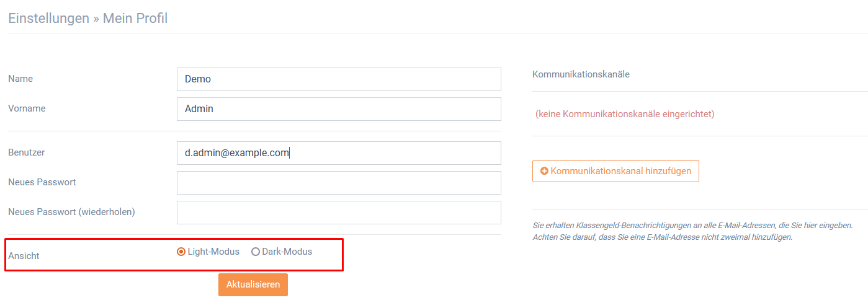
Task: Focus the empty Neues Passwort field
Action: pos(339,183)
